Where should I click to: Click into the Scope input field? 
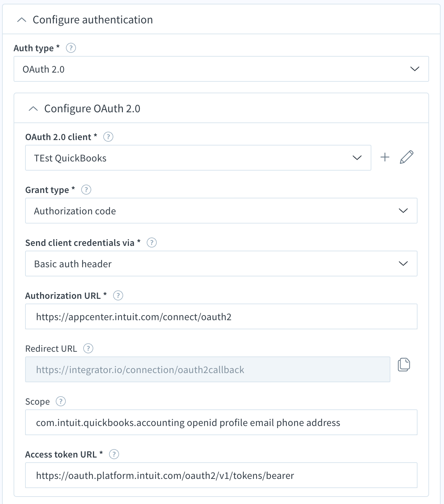coord(221,422)
